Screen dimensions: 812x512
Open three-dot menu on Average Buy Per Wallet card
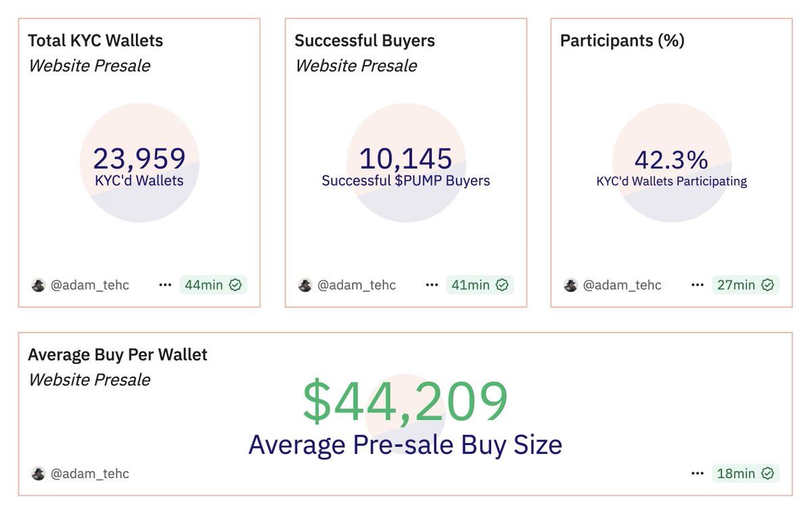coord(698,473)
